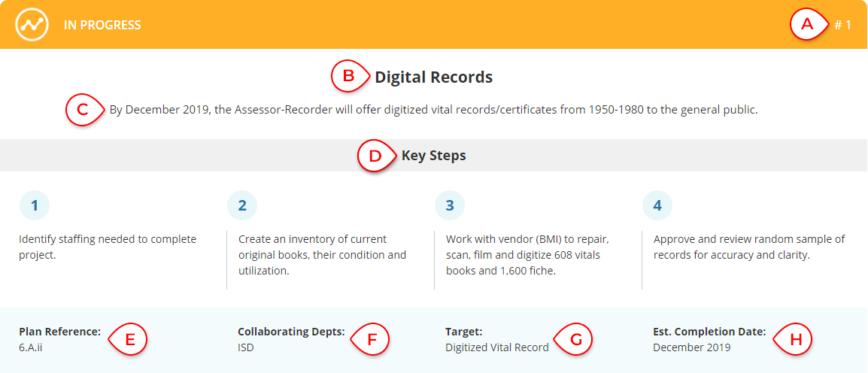Click marker H beside Est. Completion Date
This screenshot has width=868, height=373.
[792, 340]
